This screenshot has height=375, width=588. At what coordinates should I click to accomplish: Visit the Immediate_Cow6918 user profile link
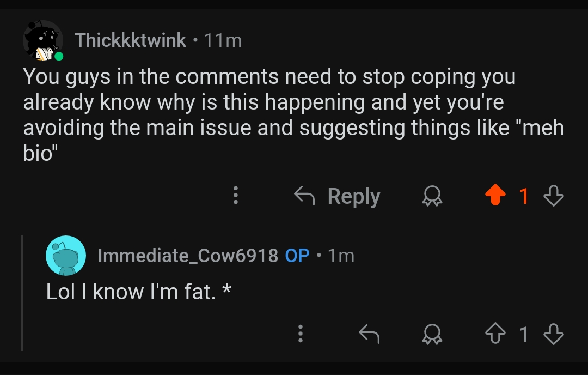[x=188, y=255]
